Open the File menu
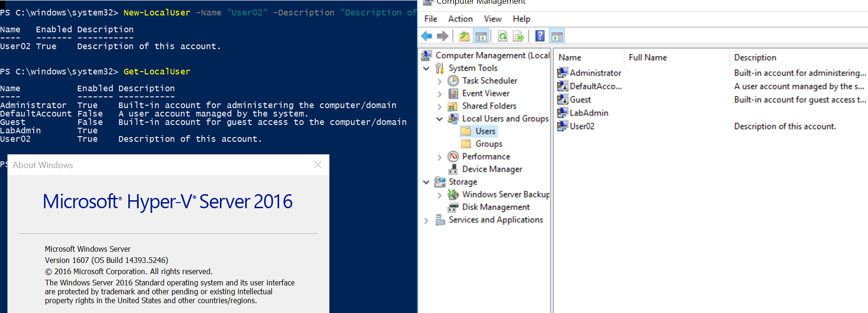Viewport: 868px width, 313px height. [x=430, y=19]
